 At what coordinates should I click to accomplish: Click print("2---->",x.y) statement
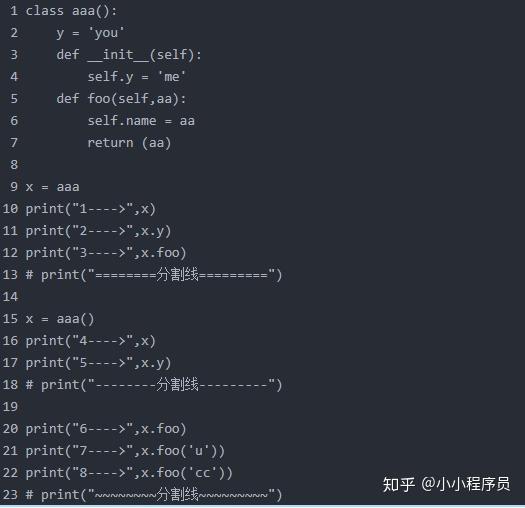[98, 231]
